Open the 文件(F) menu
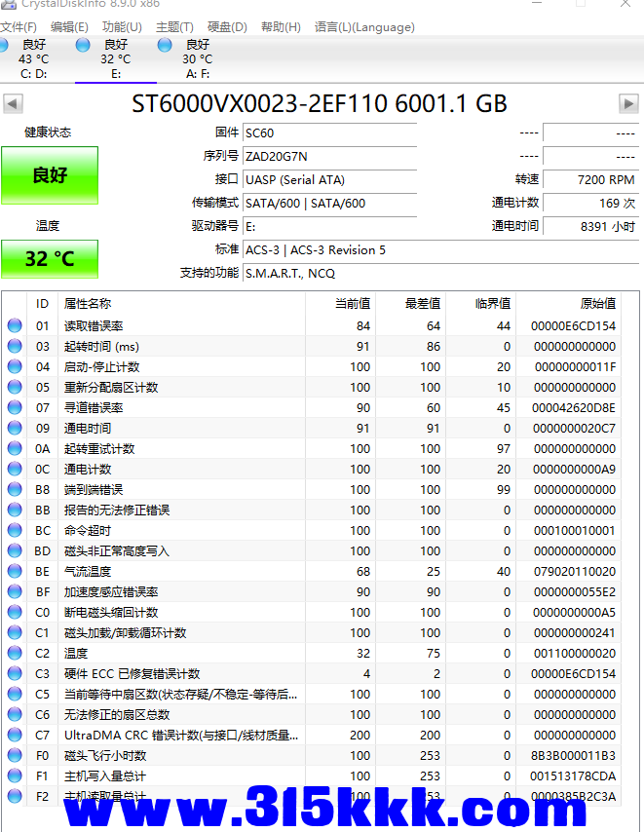 pos(19,27)
